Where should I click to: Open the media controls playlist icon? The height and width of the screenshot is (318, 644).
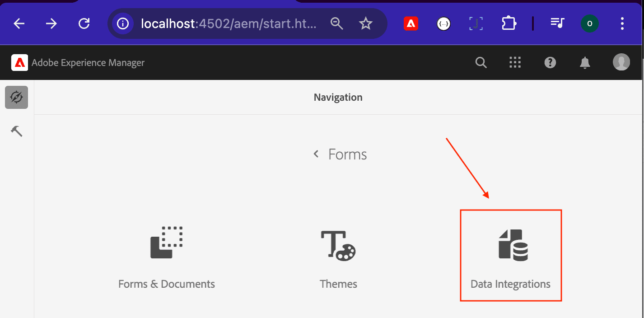pos(558,23)
